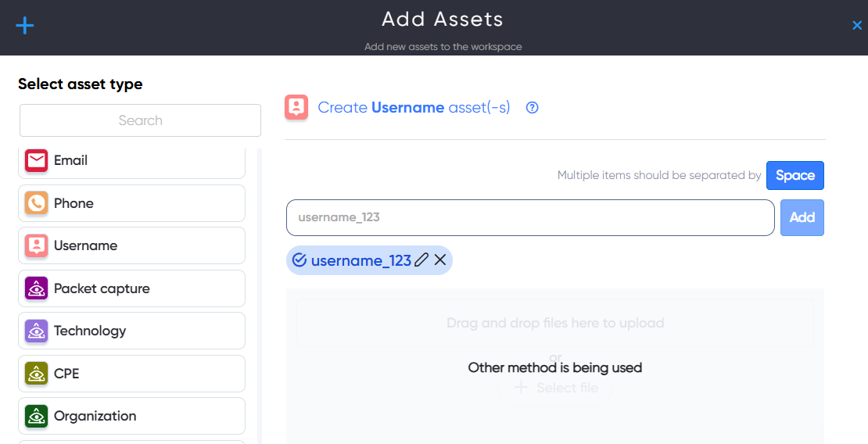Change the Space separator option

pyautogui.click(x=795, y=176)
